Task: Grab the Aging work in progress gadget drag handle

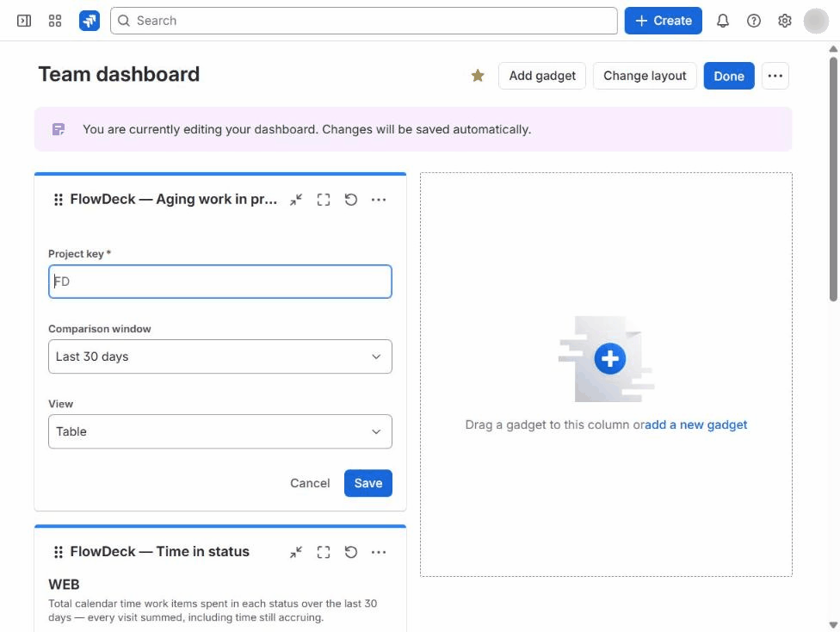Action: pos(59,200)
